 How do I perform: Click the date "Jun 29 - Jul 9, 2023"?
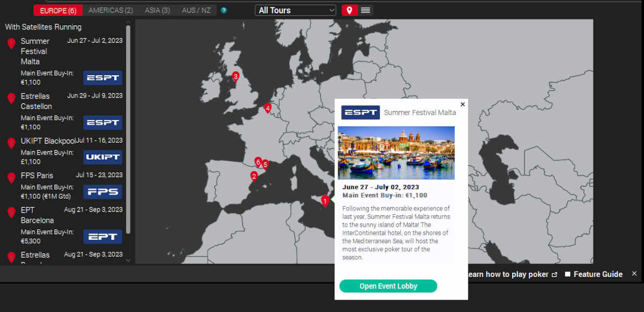pyautogui.click(x=95, y=96)
